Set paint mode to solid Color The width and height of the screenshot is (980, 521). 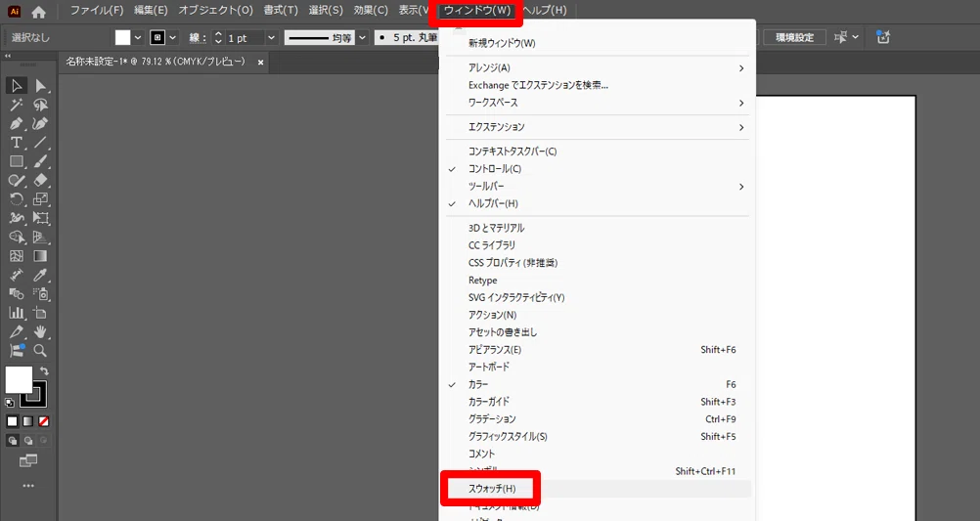[13, 421]
